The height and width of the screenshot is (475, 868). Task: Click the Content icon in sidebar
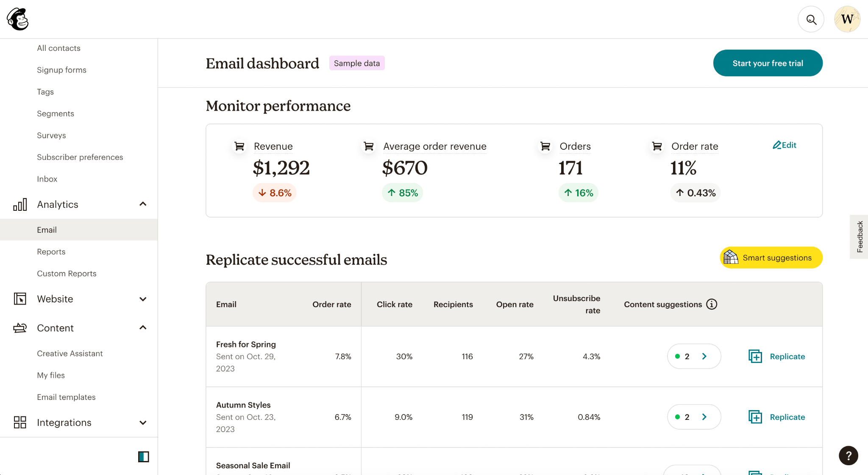20,328
